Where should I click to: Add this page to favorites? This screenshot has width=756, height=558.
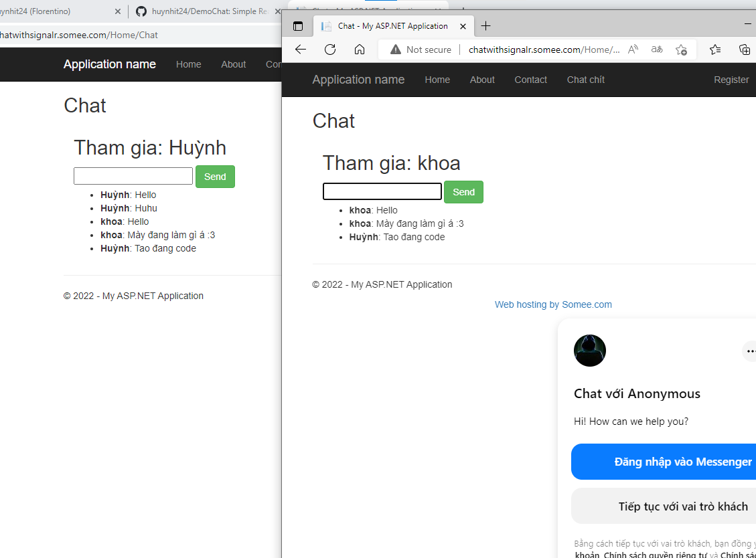[682, 49]
